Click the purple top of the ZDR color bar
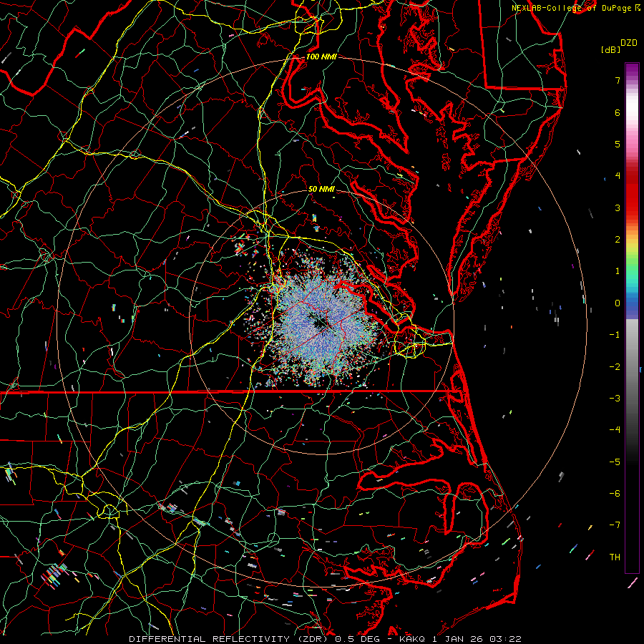 click(632, 70)
